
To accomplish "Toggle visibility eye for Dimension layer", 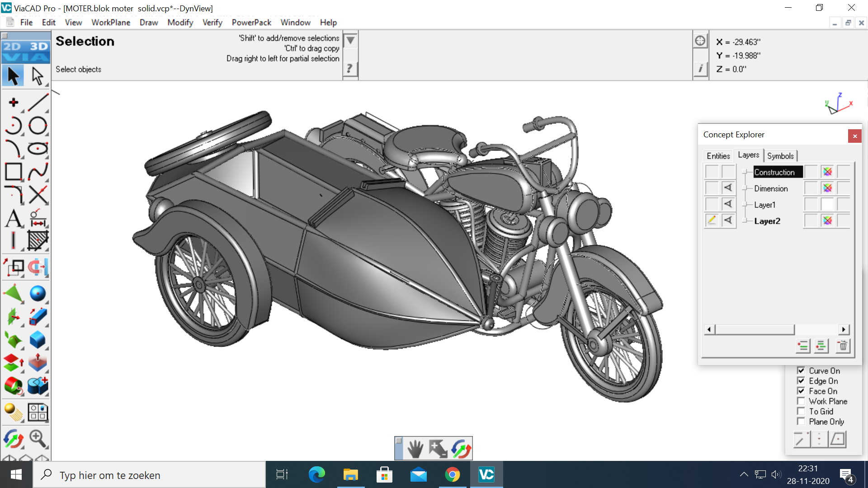I will pos(728,188).
